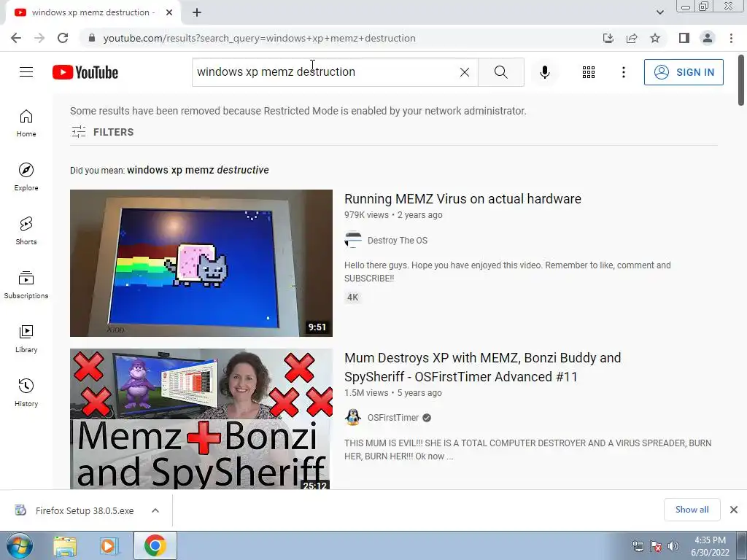
Task: Click the SIGN IN button
Action: pyautogui.click(x=684, y=72)
